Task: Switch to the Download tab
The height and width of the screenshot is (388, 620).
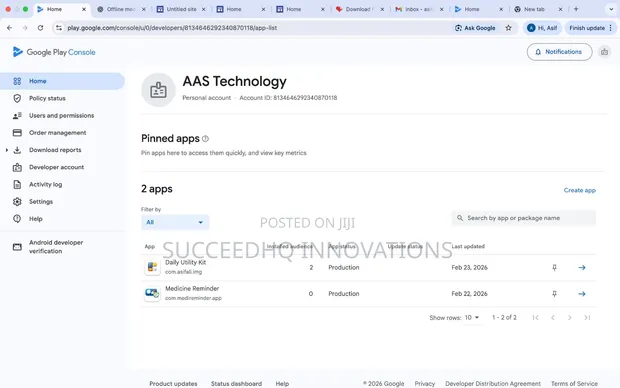Action: (x=359, y=9)
